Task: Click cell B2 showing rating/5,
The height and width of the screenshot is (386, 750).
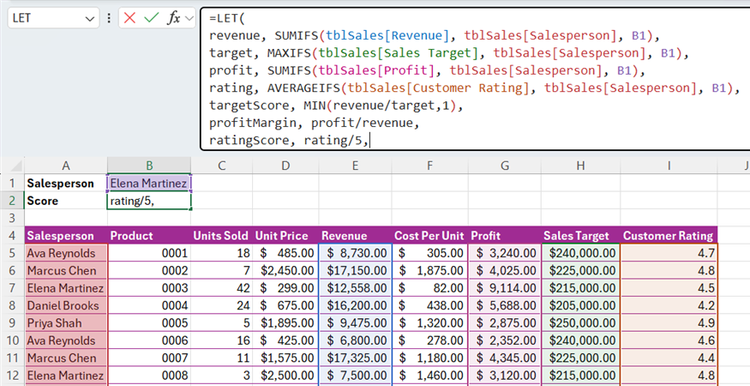Action: (149, 201)
